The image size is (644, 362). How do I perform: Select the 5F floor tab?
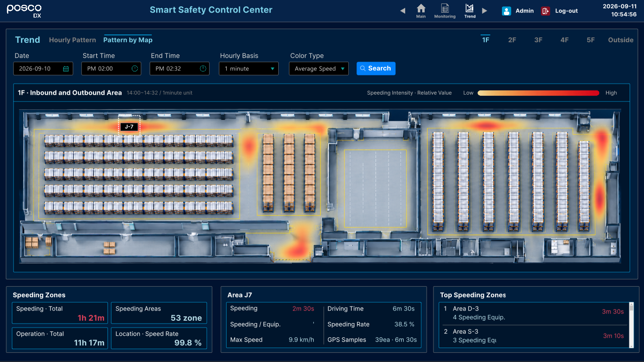pyautogui.click(x=590, y=40)
